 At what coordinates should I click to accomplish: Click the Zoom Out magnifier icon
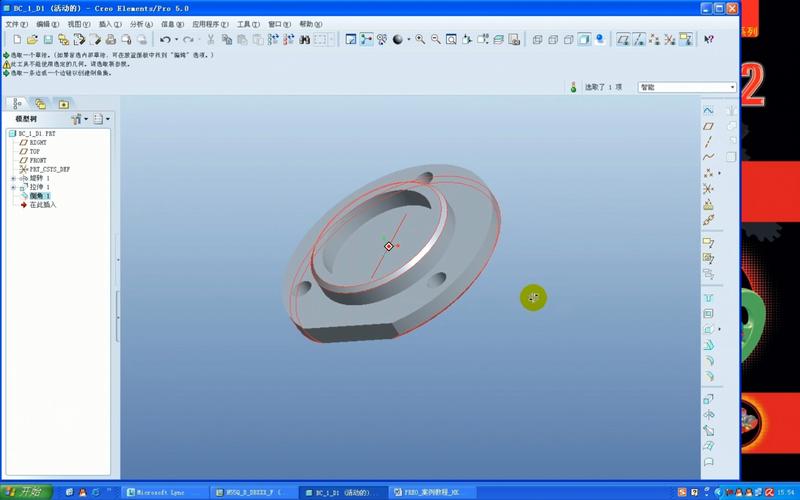tap(436, 39)
